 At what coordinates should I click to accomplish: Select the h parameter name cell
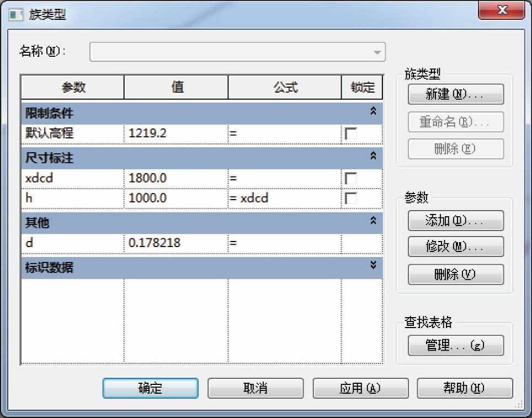[x=73, y=199]
